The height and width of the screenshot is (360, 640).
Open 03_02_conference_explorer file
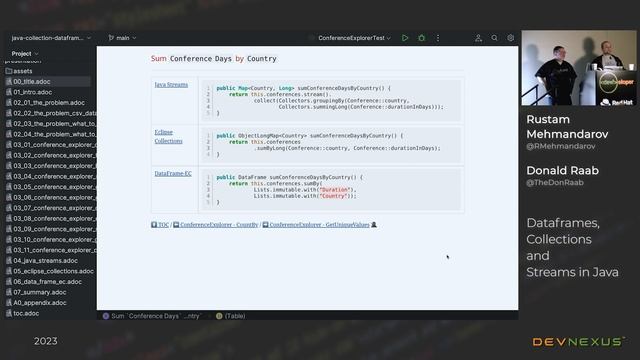(x=51, y=156)
